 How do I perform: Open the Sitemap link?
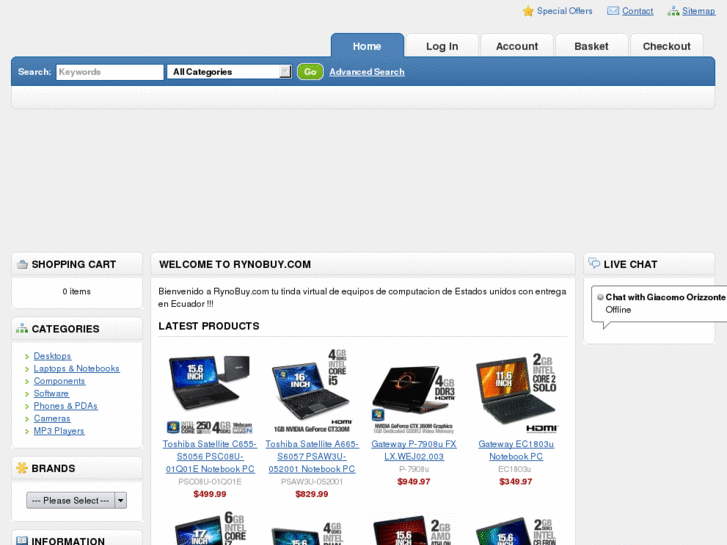(698, 11)
